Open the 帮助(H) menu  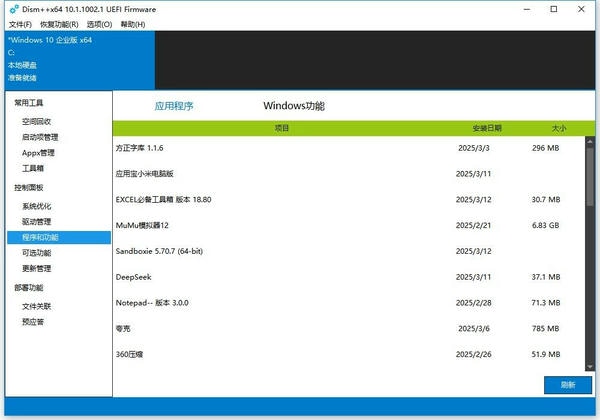click(x=133, y=24)
